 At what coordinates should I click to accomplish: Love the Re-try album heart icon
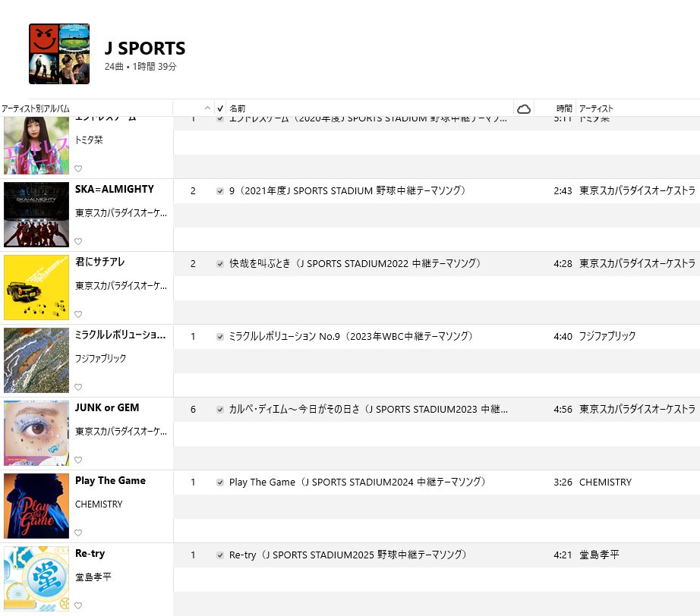coord(78,605)
